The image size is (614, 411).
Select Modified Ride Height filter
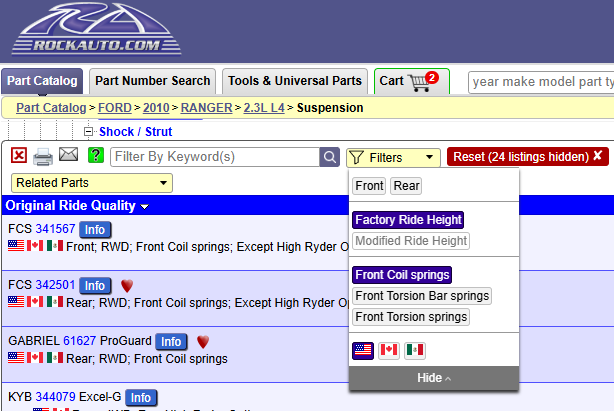[411, 241]
